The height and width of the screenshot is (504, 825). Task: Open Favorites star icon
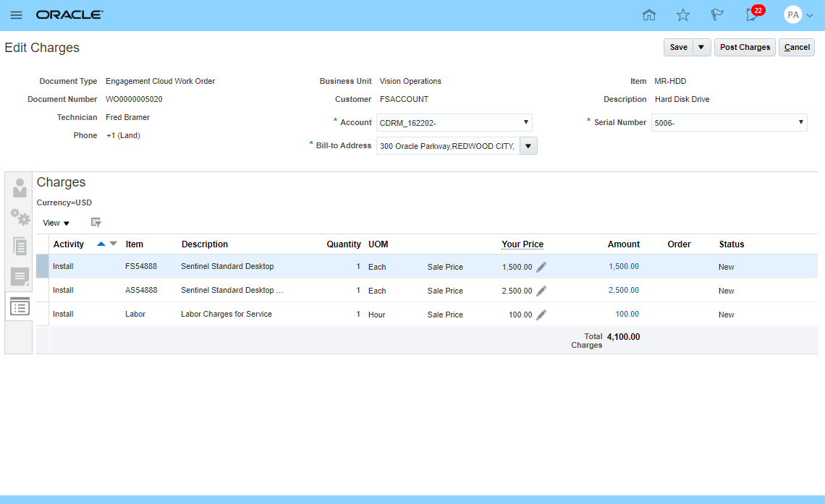pos(683,15)
